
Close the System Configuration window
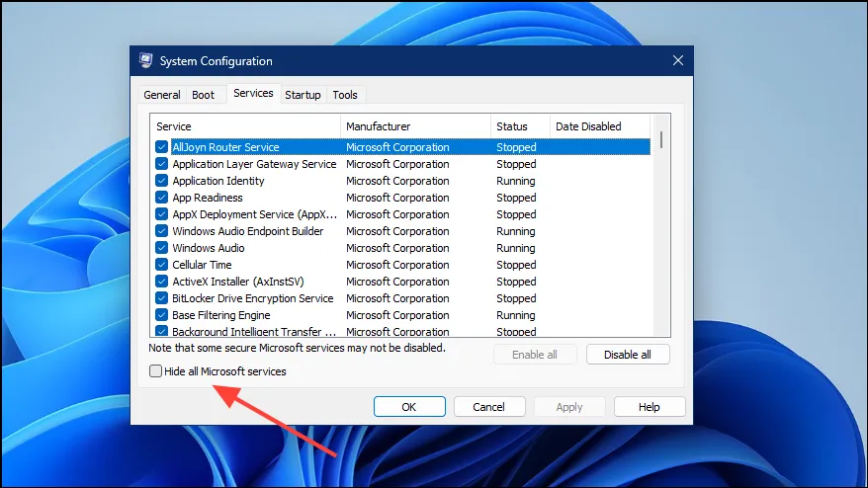[x=677, y=61]
